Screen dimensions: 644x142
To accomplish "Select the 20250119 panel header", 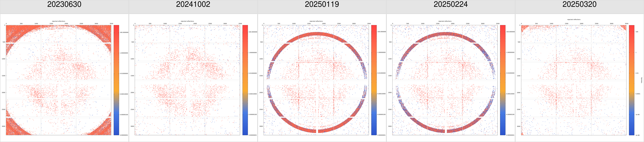I will point(322,7).
